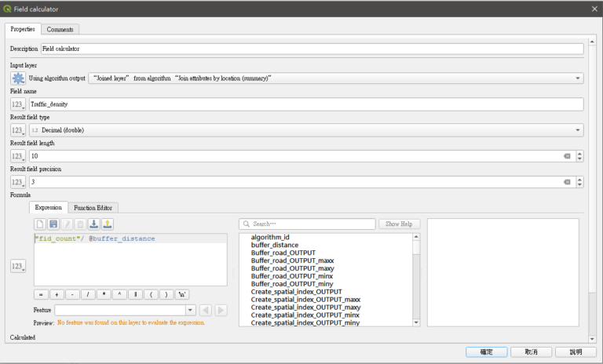Click the expression Search field
Viewport: 603px width, 364px height.
[310, 224]
